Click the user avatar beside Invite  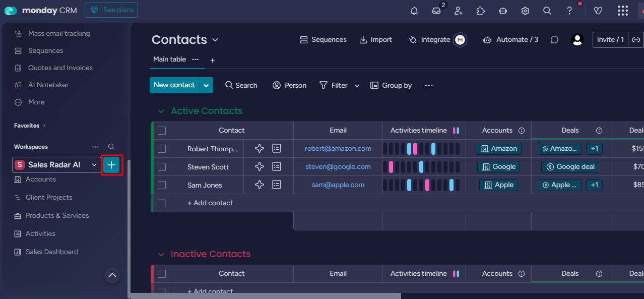pyautogui.click(x=577, y=40)
